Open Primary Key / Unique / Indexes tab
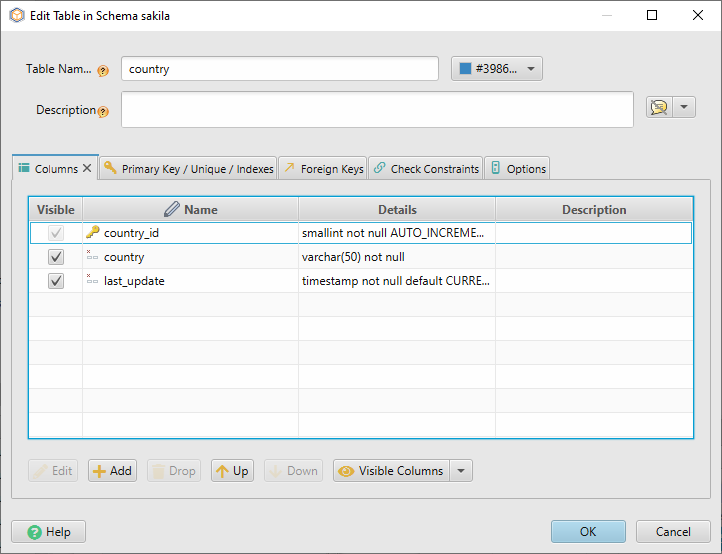This screenshot has height=554, width=722. [188, 169]
